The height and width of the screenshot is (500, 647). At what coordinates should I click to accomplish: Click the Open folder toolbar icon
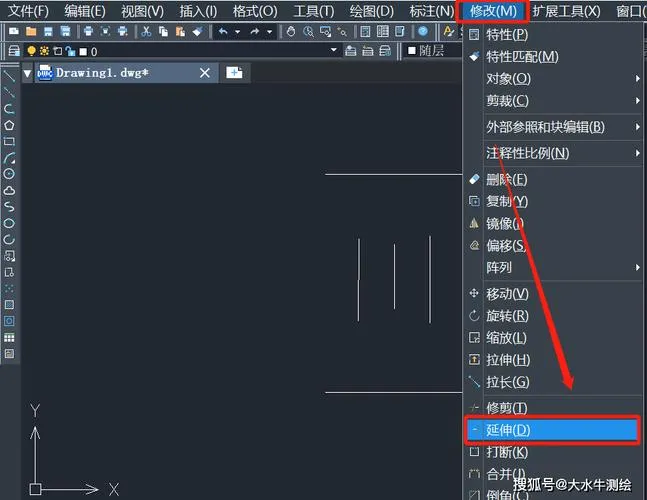tap(31, 31)
